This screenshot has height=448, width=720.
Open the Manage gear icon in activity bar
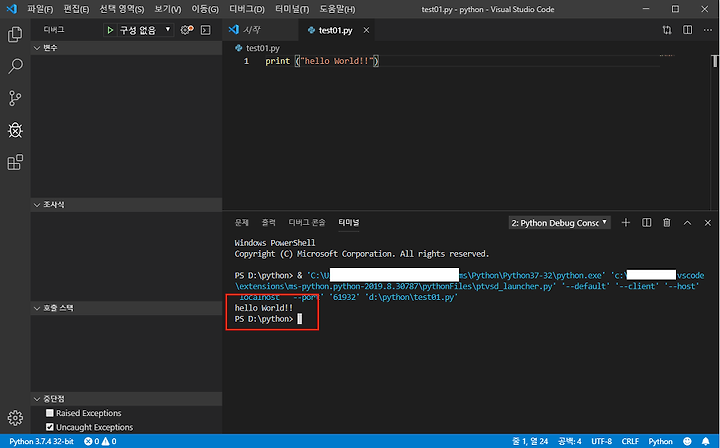click(x=15, y=418)
